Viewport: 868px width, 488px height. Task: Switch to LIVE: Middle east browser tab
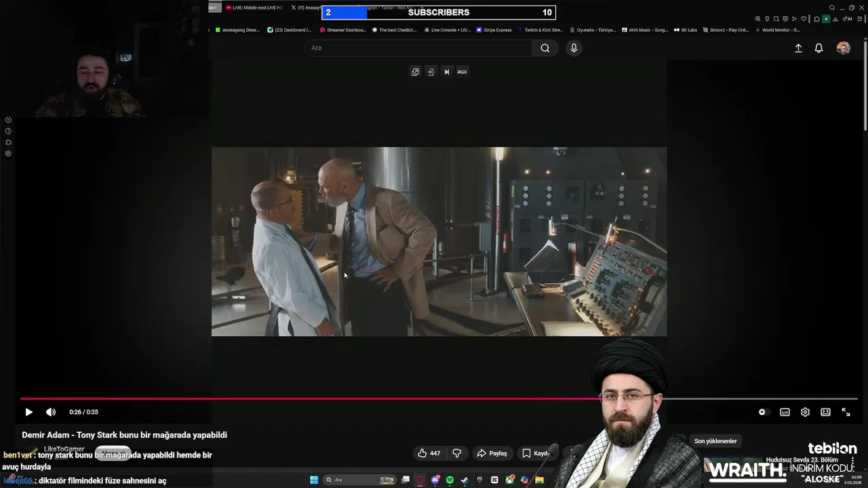tap(254, 7)
